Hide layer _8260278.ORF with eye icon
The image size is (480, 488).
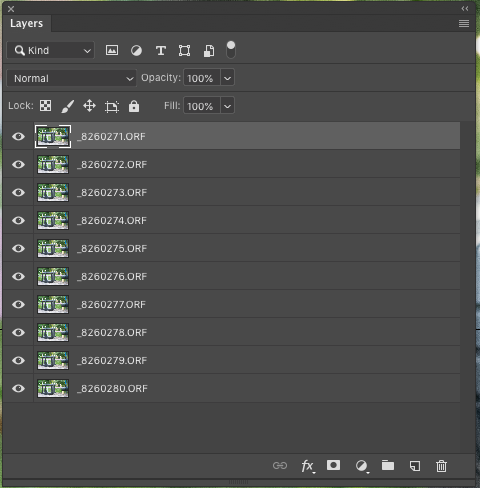18,332
